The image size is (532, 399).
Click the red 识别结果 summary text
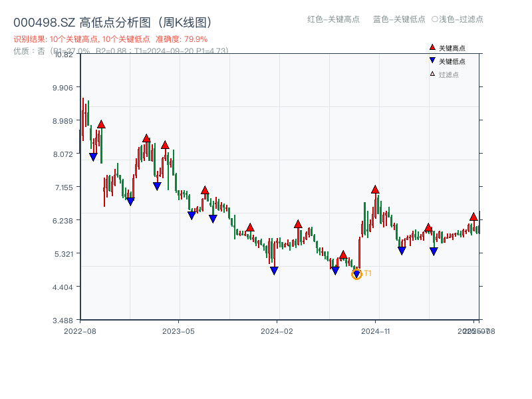pyautogui.click(x=110, y=39)
